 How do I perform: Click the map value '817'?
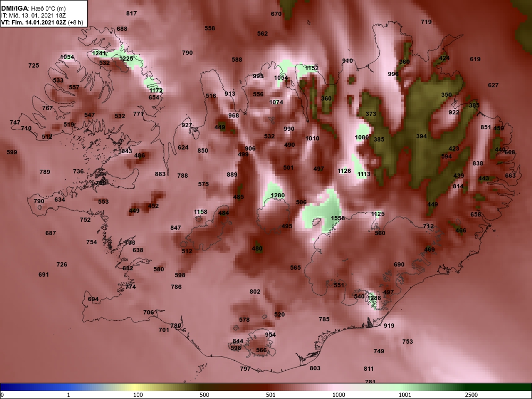(131, 13)
